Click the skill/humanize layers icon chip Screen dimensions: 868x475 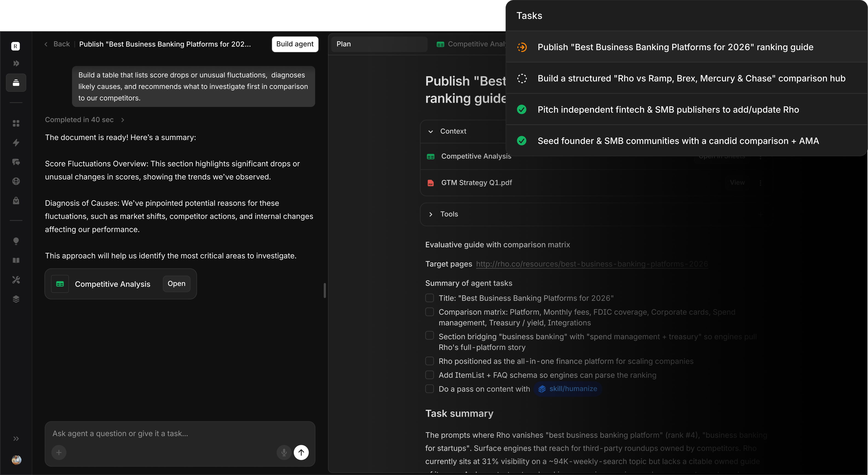[542, 389]
